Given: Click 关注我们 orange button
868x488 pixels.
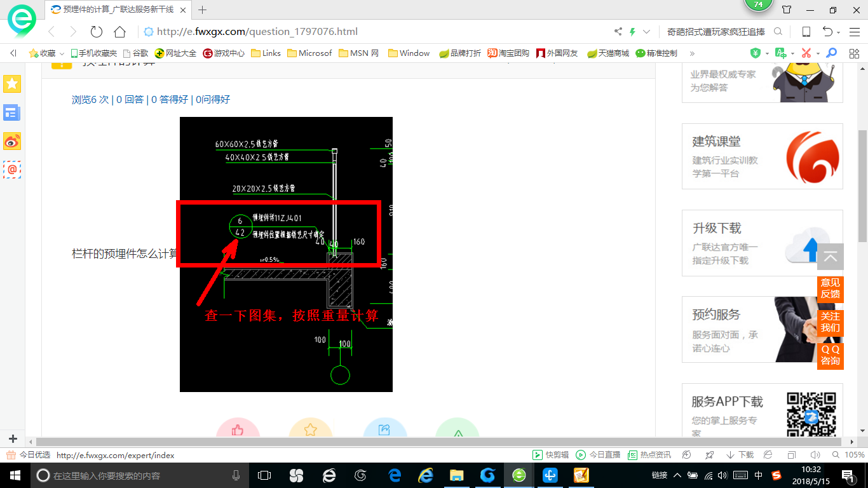Looking at the screenshot, I should pos(831,322).
